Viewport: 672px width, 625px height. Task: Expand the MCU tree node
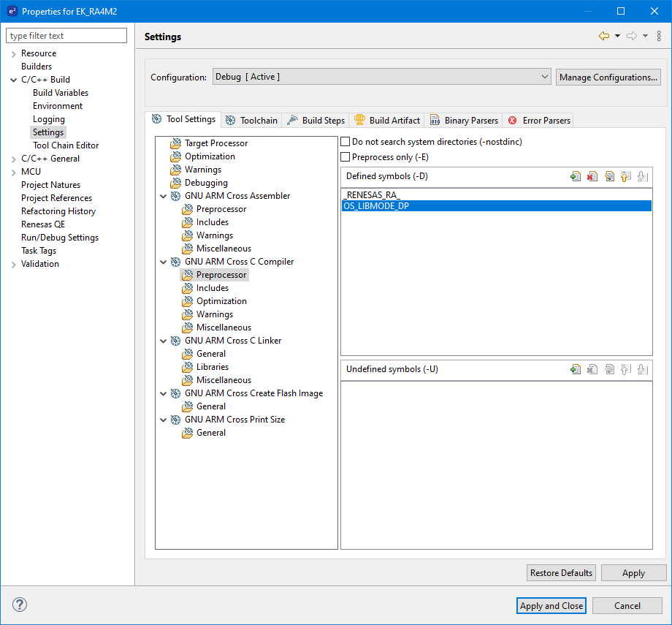point(13,172)
